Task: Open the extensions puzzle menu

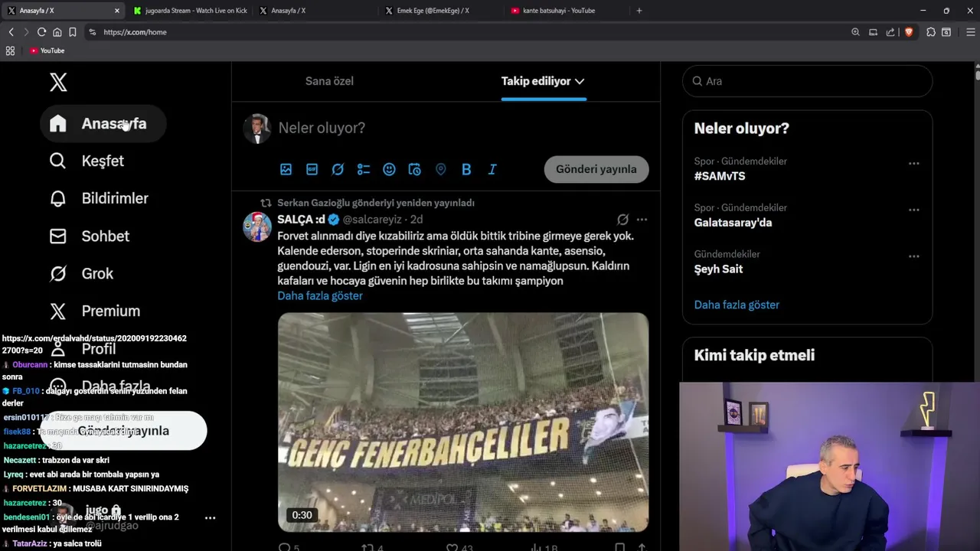Action: click(931, 32)
